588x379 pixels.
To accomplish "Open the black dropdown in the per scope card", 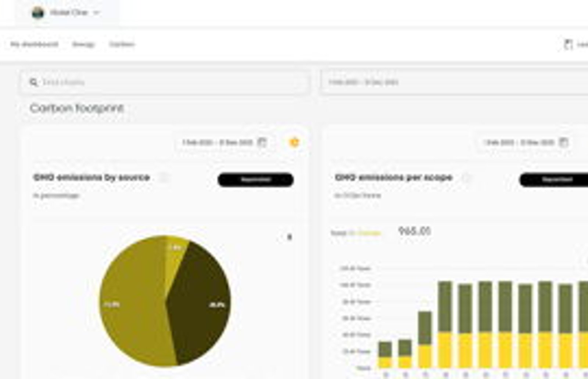I will click(x=554, y=180).
